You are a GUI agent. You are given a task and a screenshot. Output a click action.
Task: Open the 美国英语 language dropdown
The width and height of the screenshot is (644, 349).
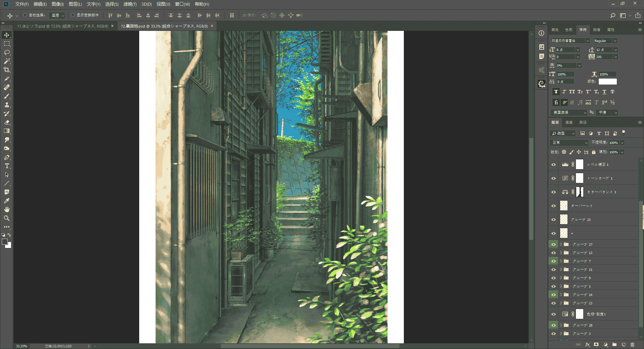[569, 112]
